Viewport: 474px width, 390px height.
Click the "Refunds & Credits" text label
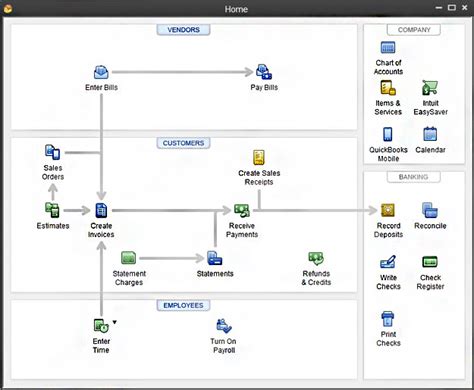316,278
